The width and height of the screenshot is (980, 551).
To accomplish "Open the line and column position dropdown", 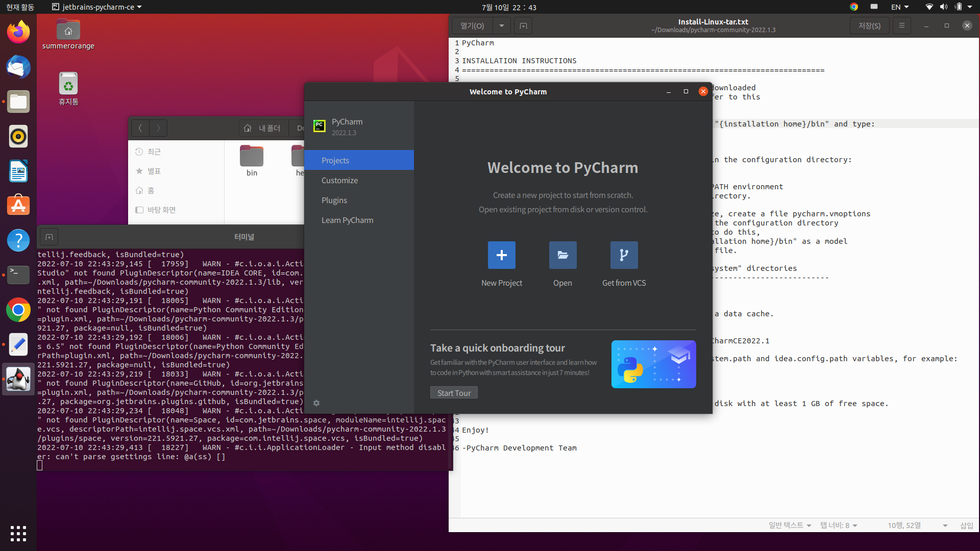I will point(917,525).
